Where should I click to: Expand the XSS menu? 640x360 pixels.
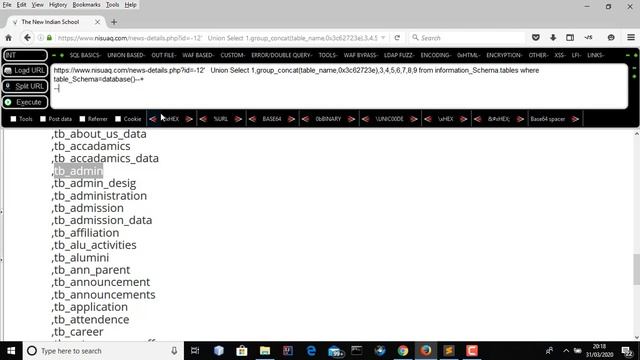560,55
